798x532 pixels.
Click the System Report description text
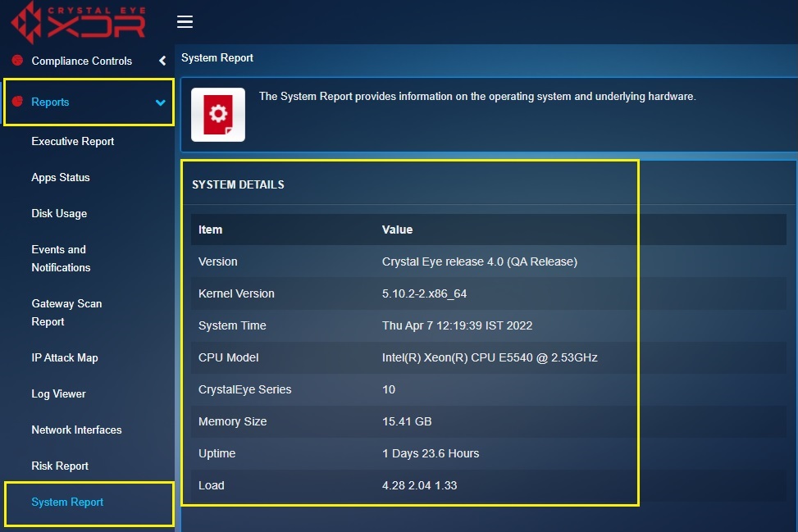pos(477,97)
